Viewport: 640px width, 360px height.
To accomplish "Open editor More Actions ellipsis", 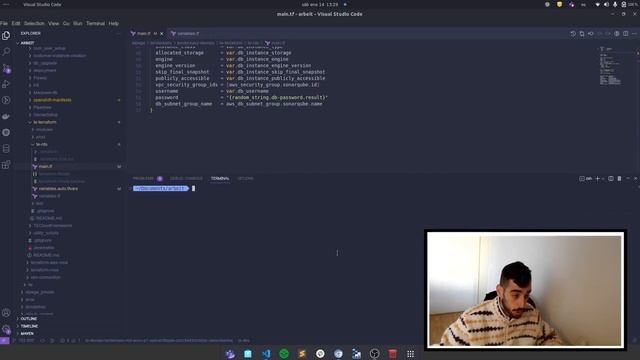I will [634, 33].
